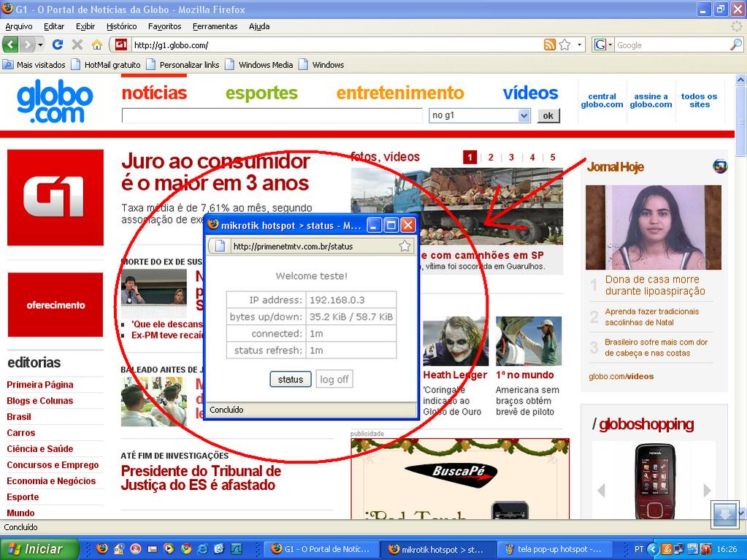Click the Windows Iniciar start button
Image resolution: width=747 pixels, height=560 pixels.
[39, 549]
